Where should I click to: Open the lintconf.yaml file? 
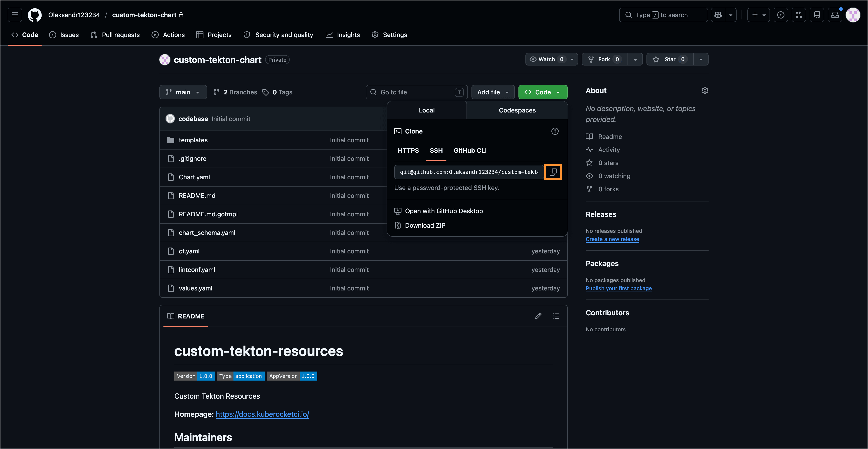pos(197,270)
